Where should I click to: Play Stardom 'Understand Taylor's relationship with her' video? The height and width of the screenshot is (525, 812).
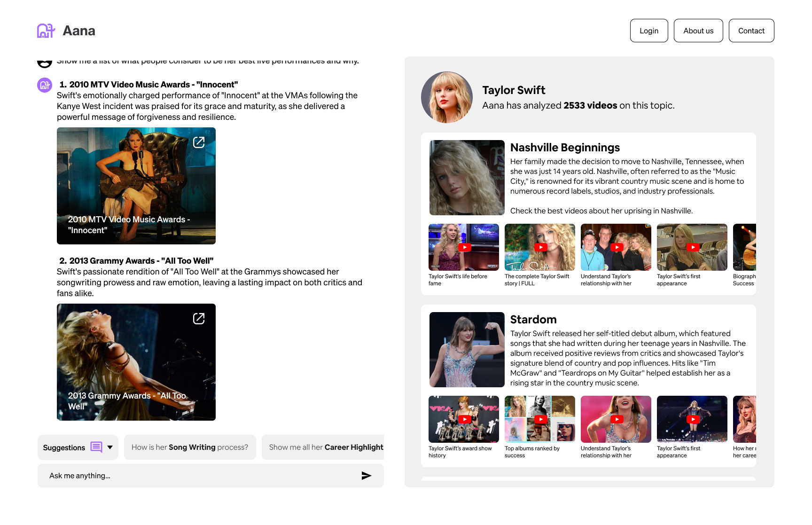tap(616, 419)
